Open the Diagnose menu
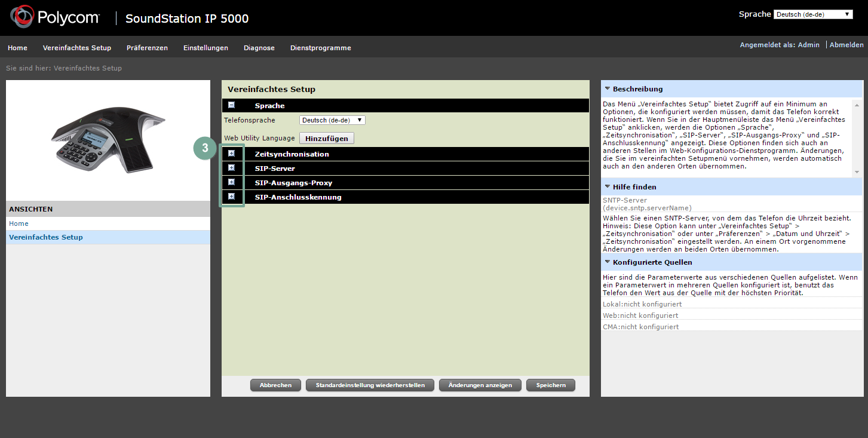This screenshot has width=868, height=438. click(259, 48)
